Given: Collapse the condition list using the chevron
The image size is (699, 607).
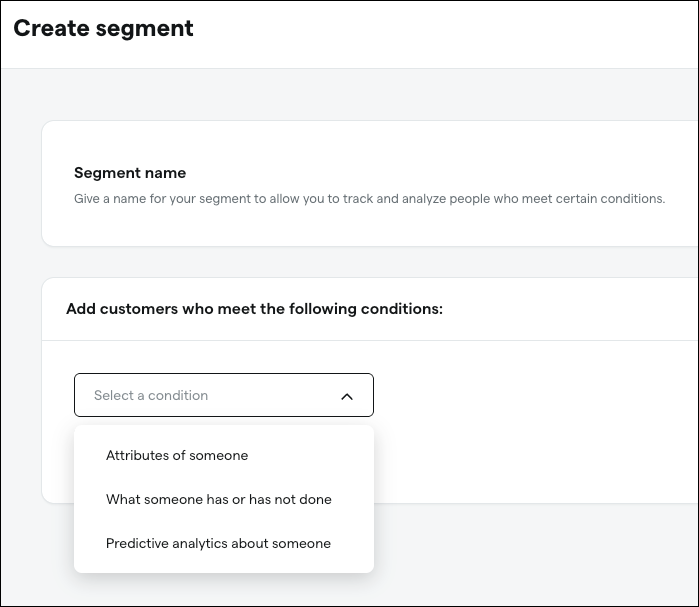Looking at the screenshot, I should coord(347,396).
